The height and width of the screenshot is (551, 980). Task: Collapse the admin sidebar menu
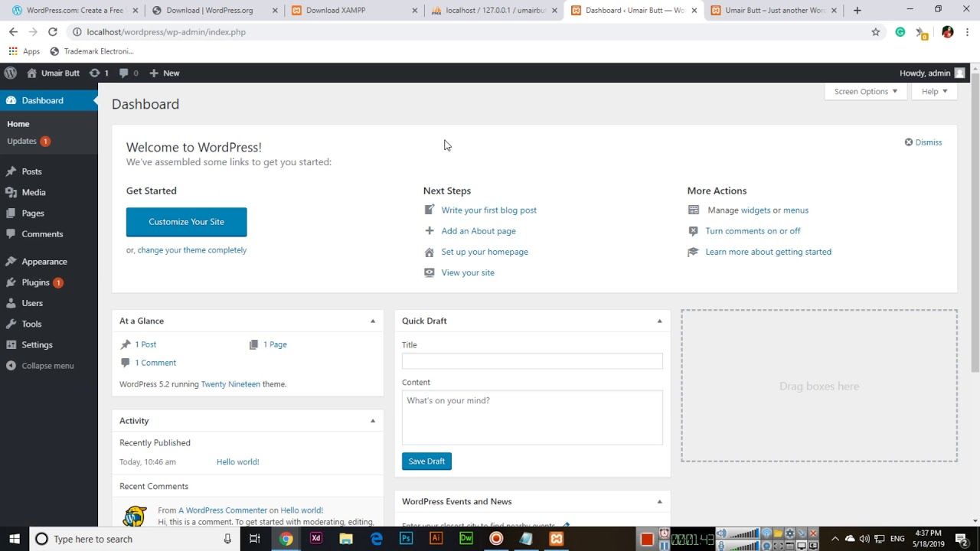point(47,366)
